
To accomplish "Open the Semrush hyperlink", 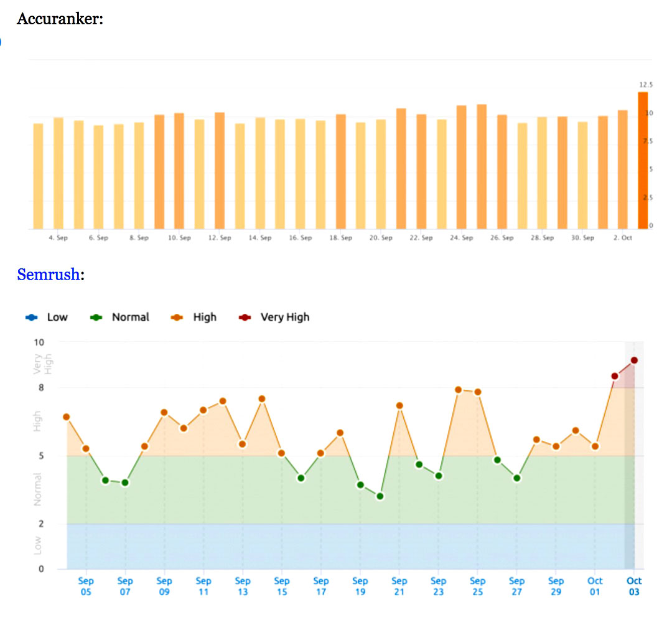I will pyautogui.click(x=49, y=275).
